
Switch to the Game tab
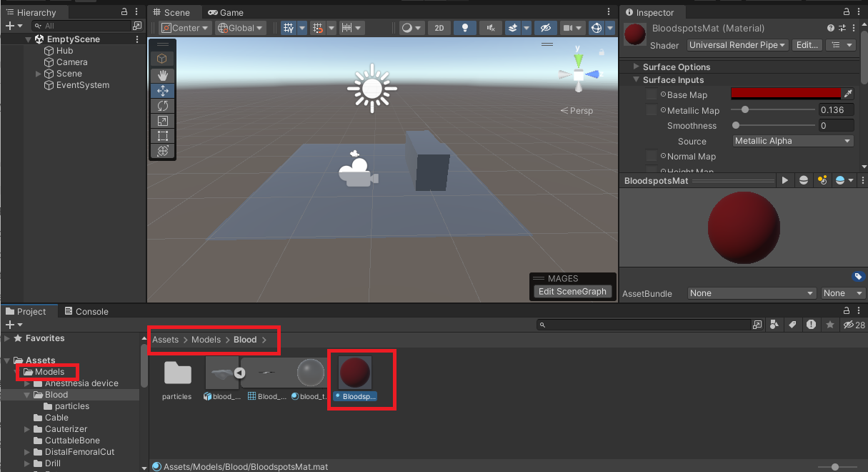pos(225,12)
